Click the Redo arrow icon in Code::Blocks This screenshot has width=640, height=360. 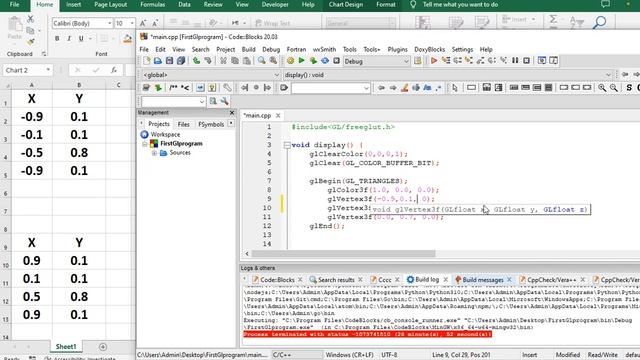pyautogui.click(x=208, y=61)
